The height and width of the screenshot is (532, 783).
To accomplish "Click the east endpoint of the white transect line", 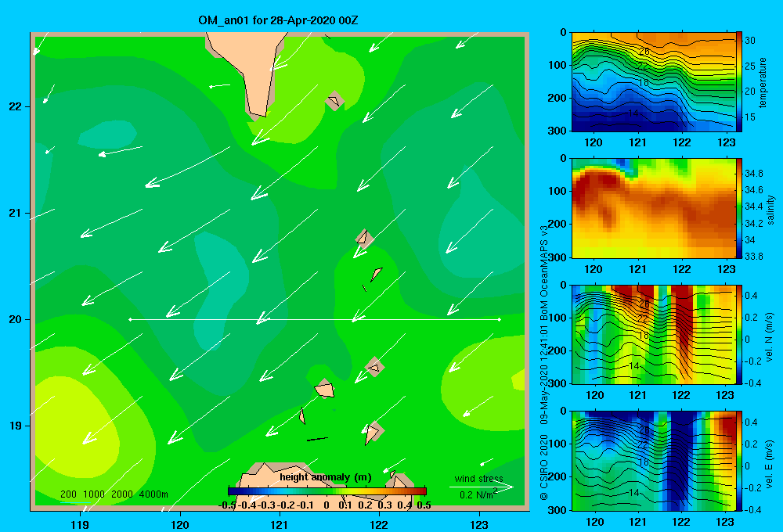I will click(x=499, y=319).
